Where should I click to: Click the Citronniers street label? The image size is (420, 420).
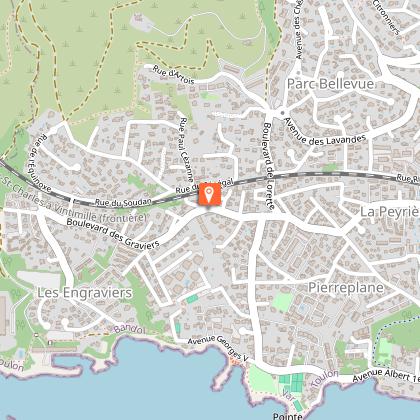tap(386, 17)
